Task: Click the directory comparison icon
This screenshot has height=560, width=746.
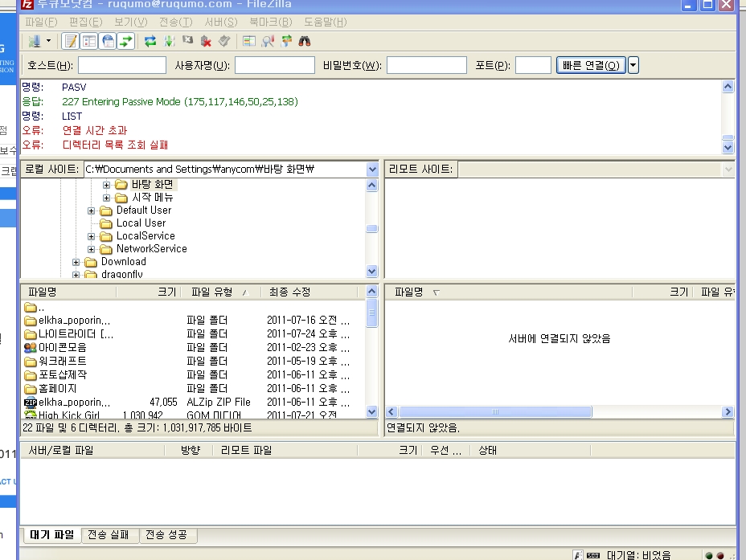Action: (x=268, y=41)
